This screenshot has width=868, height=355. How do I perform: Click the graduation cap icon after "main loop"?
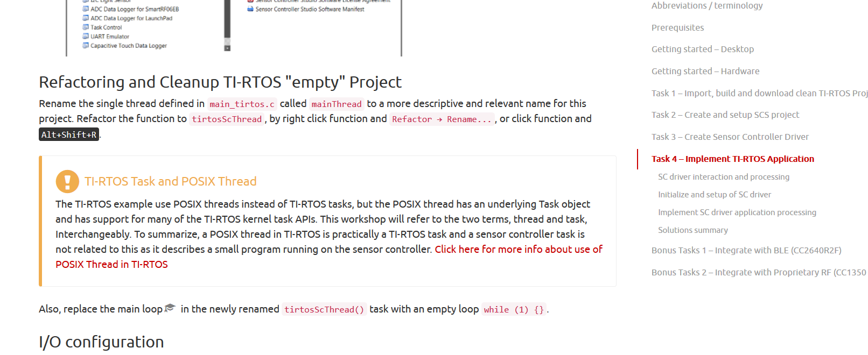[170, 308]
